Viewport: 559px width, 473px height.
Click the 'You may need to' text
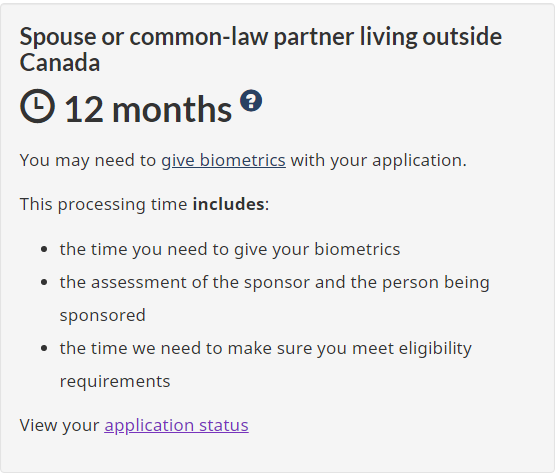(x=88, y=160)
